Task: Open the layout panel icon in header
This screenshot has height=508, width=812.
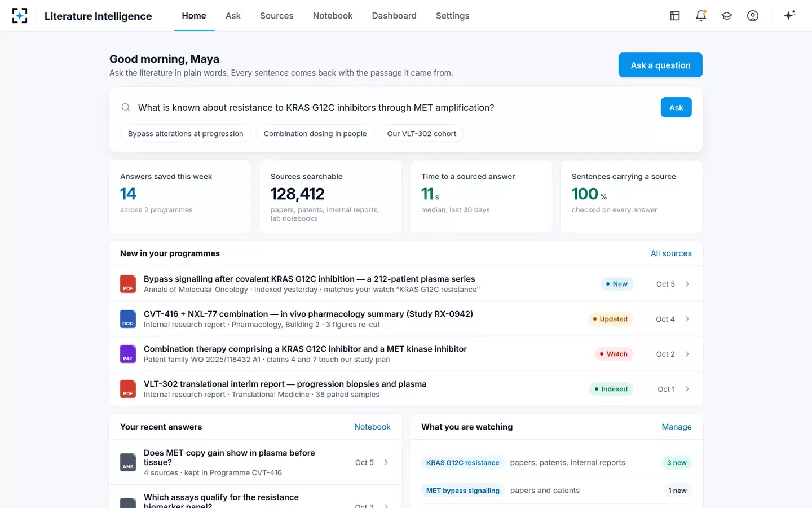Action: [675, 16]
